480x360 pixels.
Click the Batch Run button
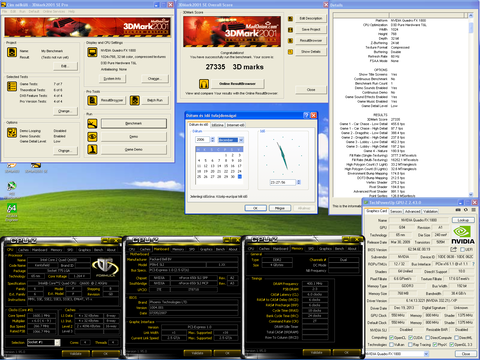[155, 100]
